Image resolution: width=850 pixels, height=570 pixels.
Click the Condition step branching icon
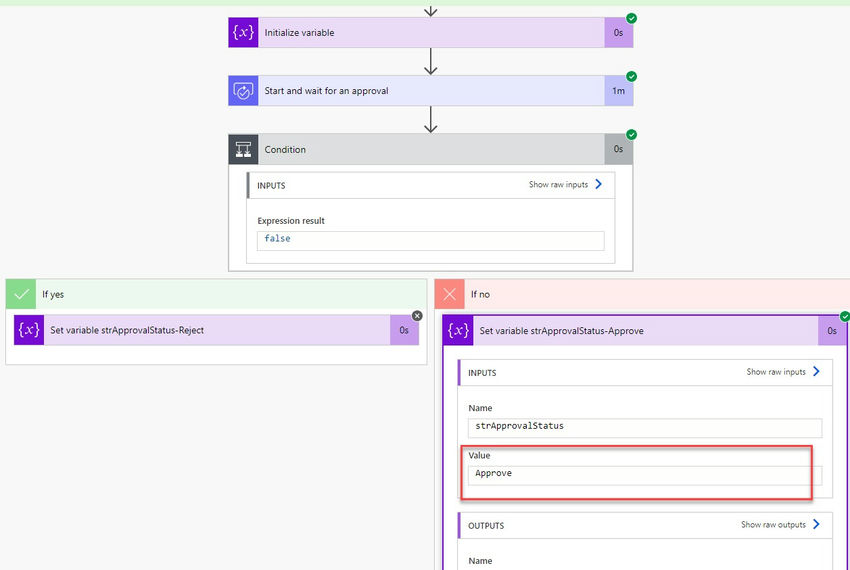[243, 149]
